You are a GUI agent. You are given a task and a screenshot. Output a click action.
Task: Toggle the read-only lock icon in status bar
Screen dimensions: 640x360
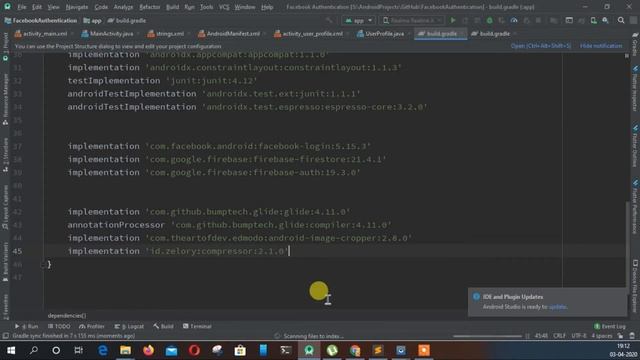620,336
